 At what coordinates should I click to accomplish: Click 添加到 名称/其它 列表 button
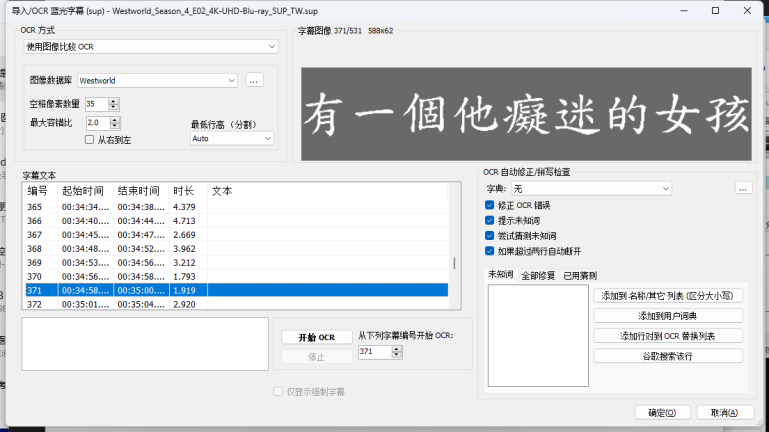(668, 296)
